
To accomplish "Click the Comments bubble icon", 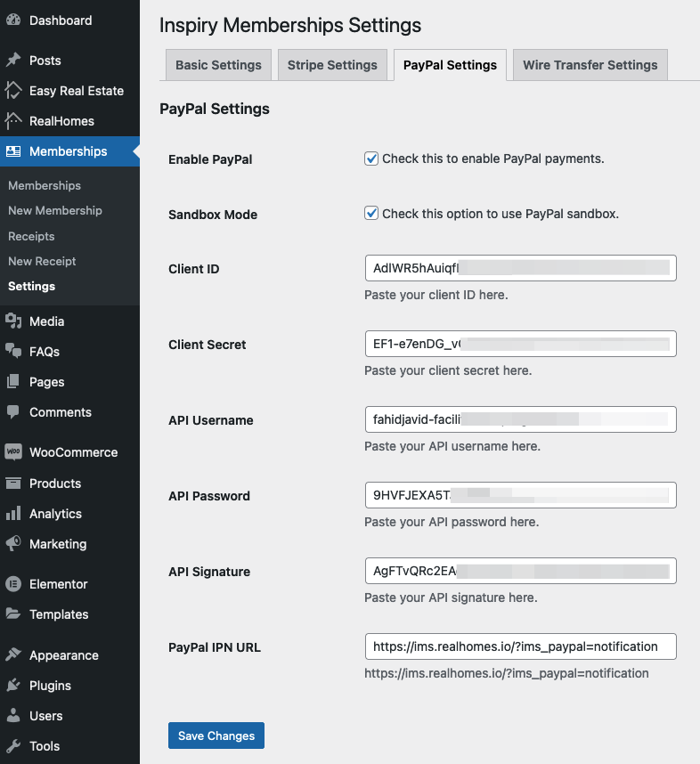I will (x=13, y=411).
